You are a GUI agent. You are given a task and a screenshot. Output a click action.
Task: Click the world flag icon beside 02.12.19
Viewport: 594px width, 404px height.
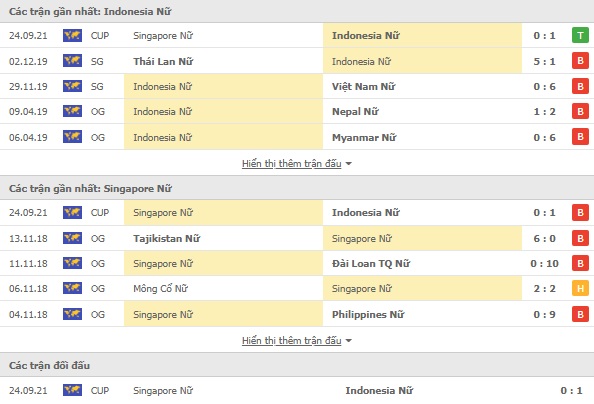[x=72, y=61]
